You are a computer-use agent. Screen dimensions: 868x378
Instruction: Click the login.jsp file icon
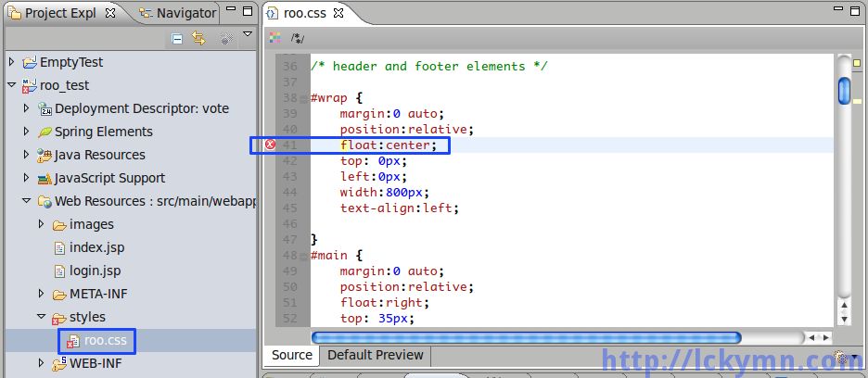[59, 271]
